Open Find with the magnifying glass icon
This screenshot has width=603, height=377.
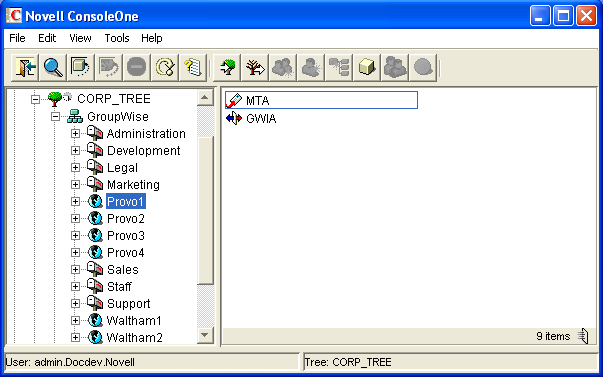click(x=53, y=67)
